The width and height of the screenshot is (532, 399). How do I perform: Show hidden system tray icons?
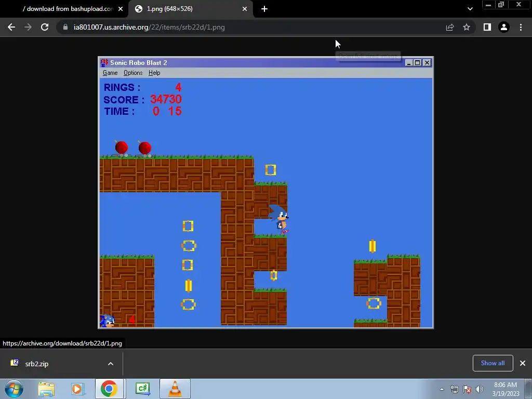[442, 389]
